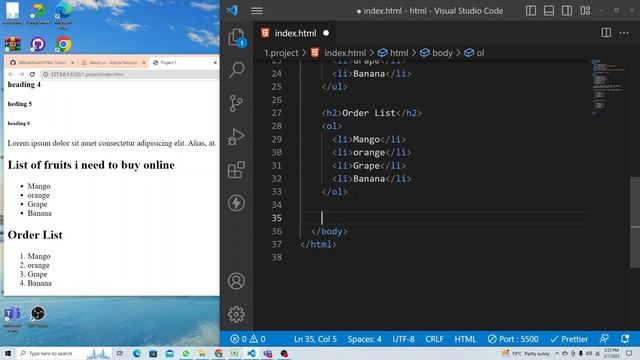The height and width of the screenshot is (360, 640).
Task: Open VS Code notifications bell
Action: click(x=625, y=339)
